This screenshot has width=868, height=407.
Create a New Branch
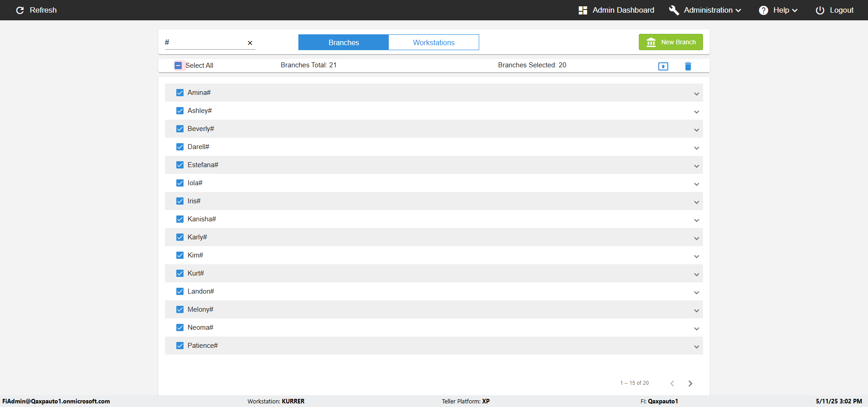coord(671,42)
